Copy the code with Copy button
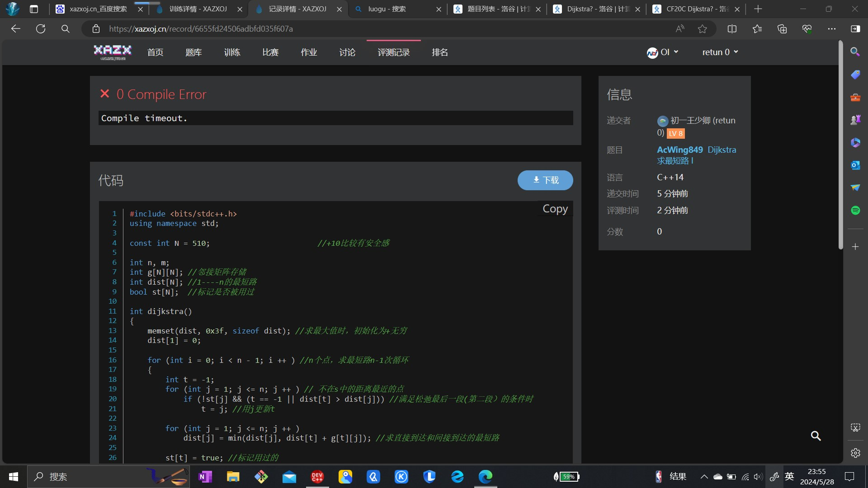Viewport: 868px width, 488px height. (555, 209)
